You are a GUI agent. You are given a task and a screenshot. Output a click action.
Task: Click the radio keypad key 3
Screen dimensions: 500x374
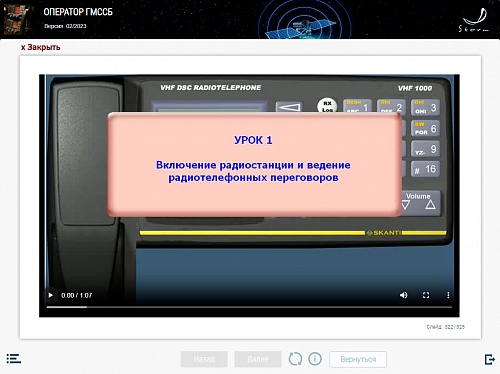[425, 107]
